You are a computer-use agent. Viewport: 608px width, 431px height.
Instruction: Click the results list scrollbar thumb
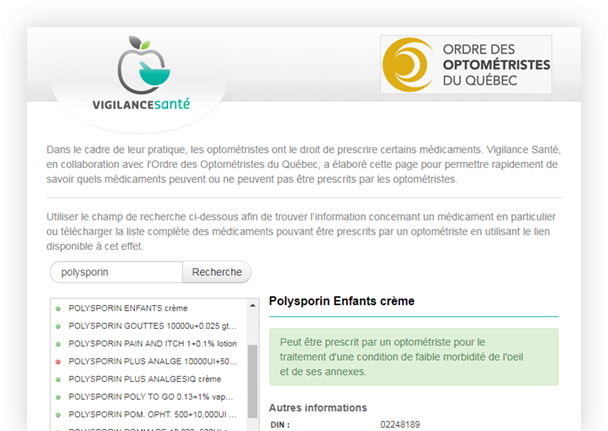252,381
